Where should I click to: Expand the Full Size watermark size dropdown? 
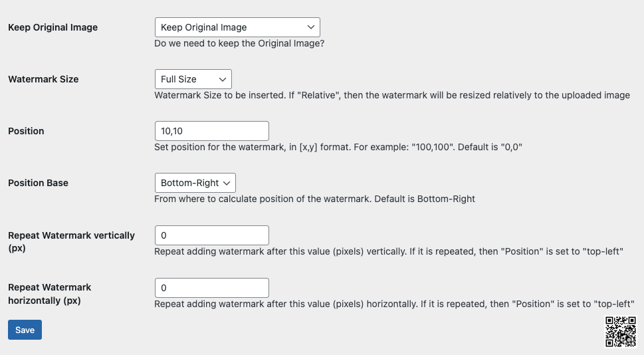(x=193, y=79)
